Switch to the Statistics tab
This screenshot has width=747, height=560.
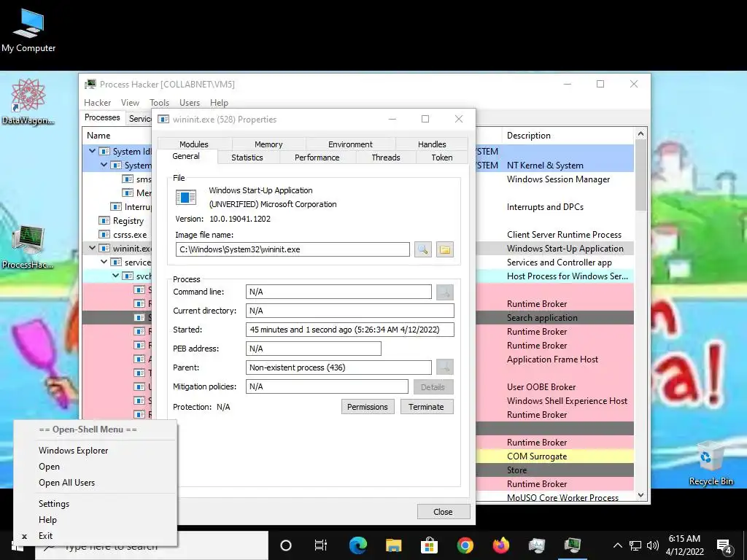(247, 157)
